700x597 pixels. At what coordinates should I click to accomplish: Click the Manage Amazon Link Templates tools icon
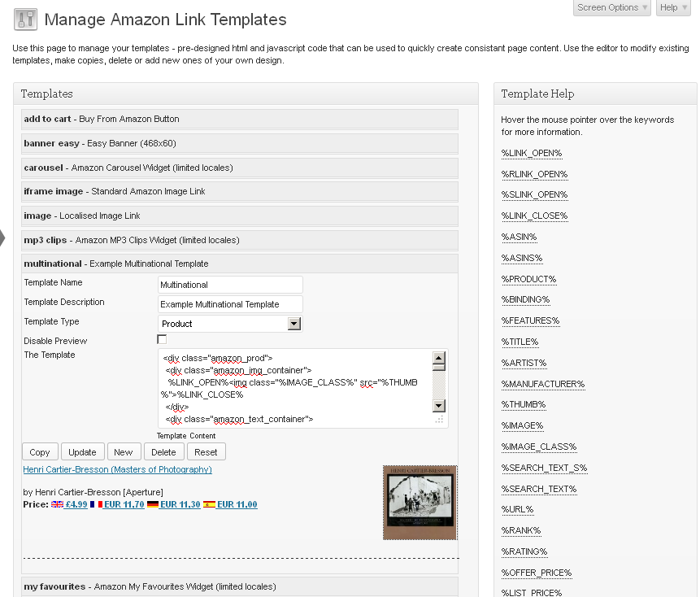click(25, 20)
